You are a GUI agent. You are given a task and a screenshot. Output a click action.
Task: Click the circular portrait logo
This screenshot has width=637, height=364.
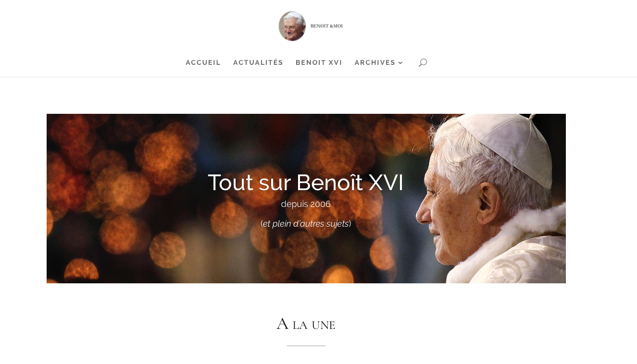pyautogui.click(x=292, y=26)
